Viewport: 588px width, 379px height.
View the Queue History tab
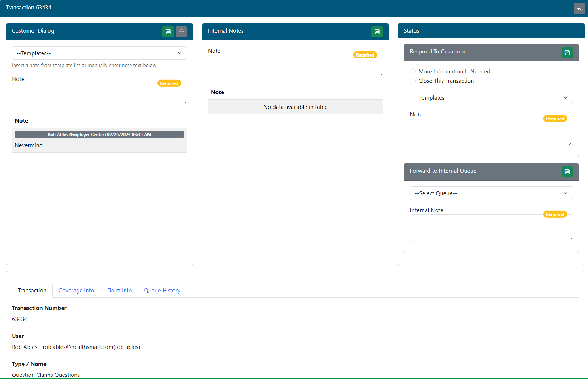tap(162, 291)
